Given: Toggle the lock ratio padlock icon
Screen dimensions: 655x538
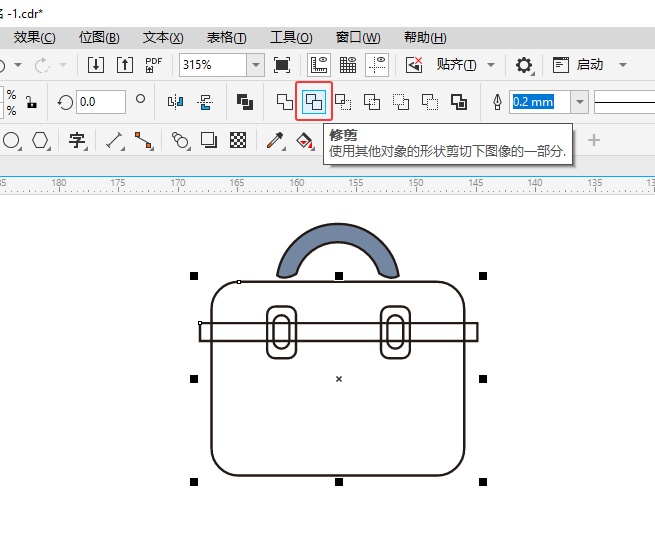Looking at the screenshot, I should coord(31,102).
